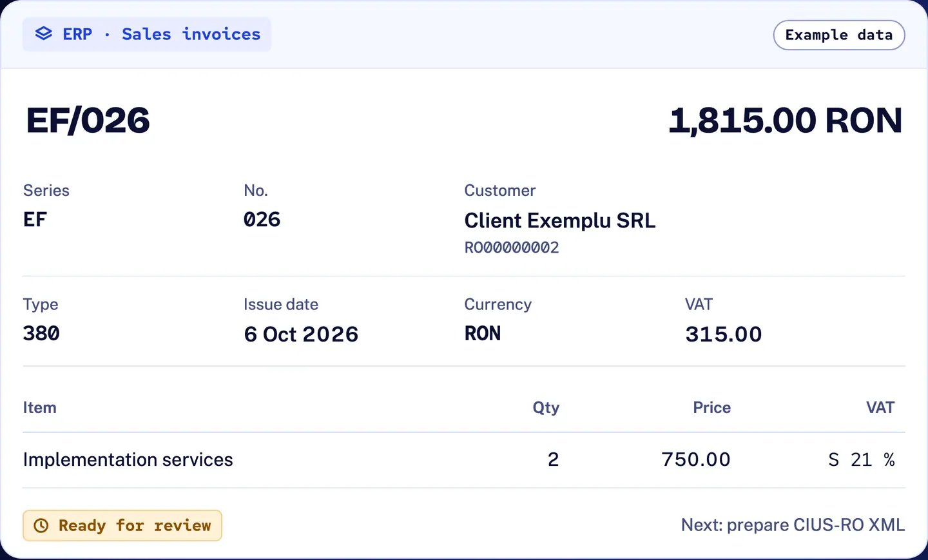This screenshot has width=928, height=560.
Task: Click the "Qty" column header
Action: [x=546, y=408]
